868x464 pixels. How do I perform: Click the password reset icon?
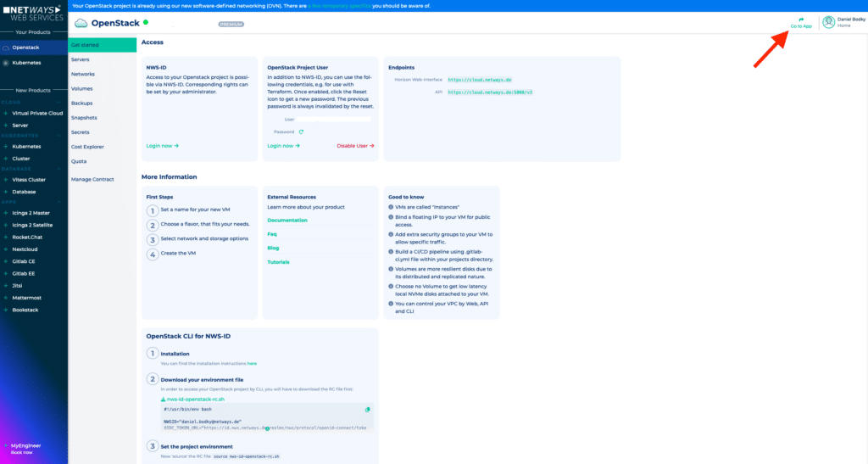tap(301, 131)
